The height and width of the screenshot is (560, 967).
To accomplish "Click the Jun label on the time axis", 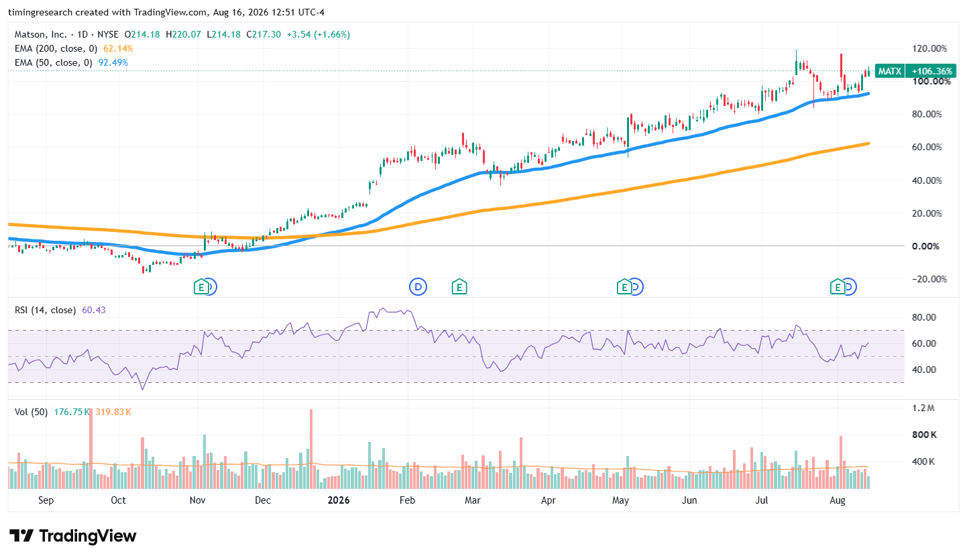I will point(689,500).
